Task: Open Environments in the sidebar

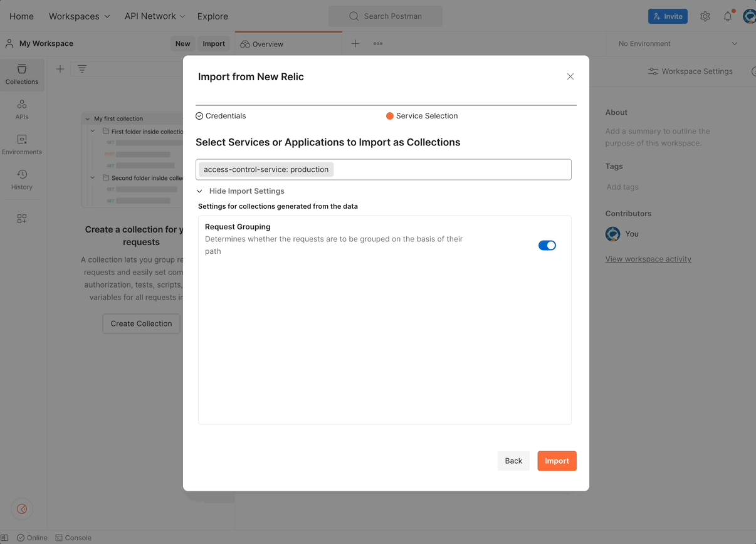Action: [x=22, y=144]
